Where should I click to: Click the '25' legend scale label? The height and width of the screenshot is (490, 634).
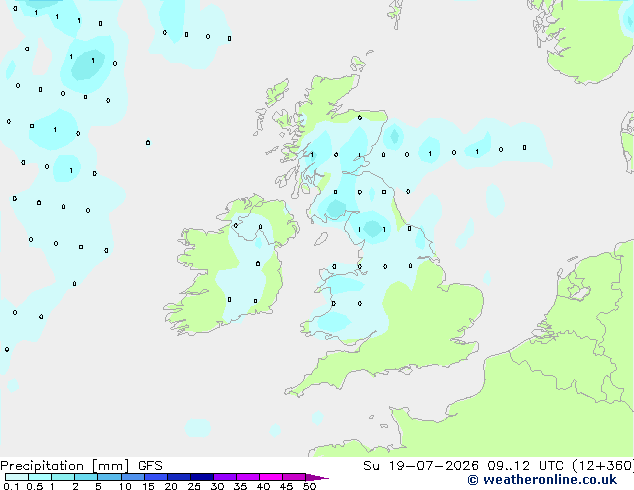194,486
